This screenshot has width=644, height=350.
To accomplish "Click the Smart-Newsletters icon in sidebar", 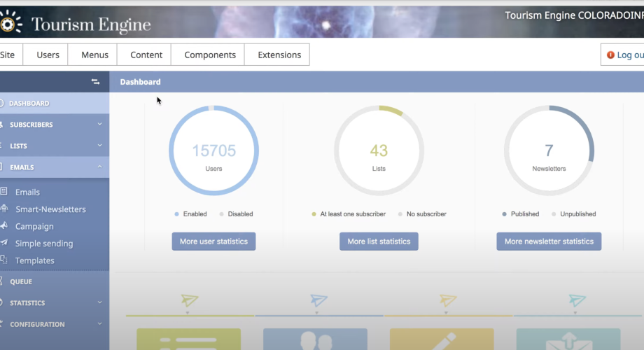I will click(x=3, y=209).
